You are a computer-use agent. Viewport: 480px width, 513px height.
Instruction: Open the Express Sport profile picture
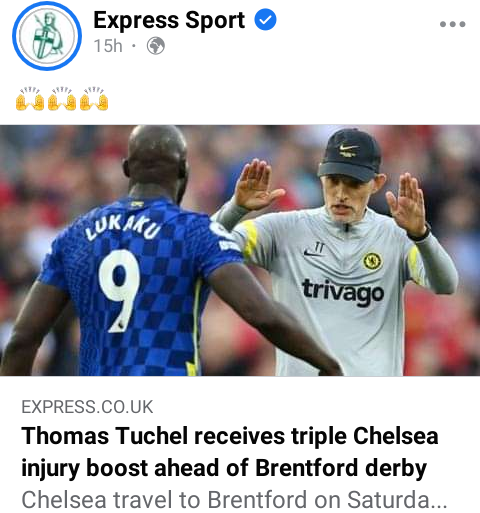point(47,36)
